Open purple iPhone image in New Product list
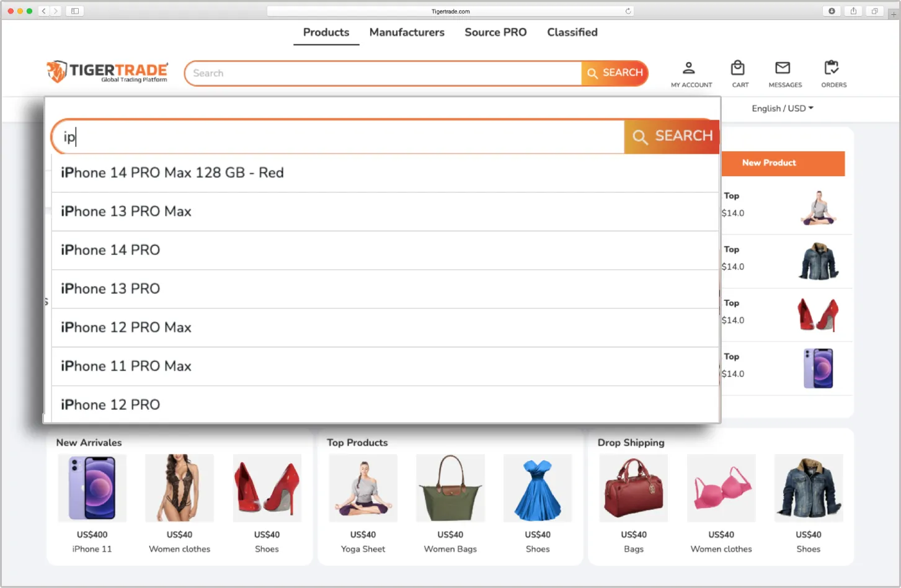This screenshot has height=588, width=901. pos(819,368)
